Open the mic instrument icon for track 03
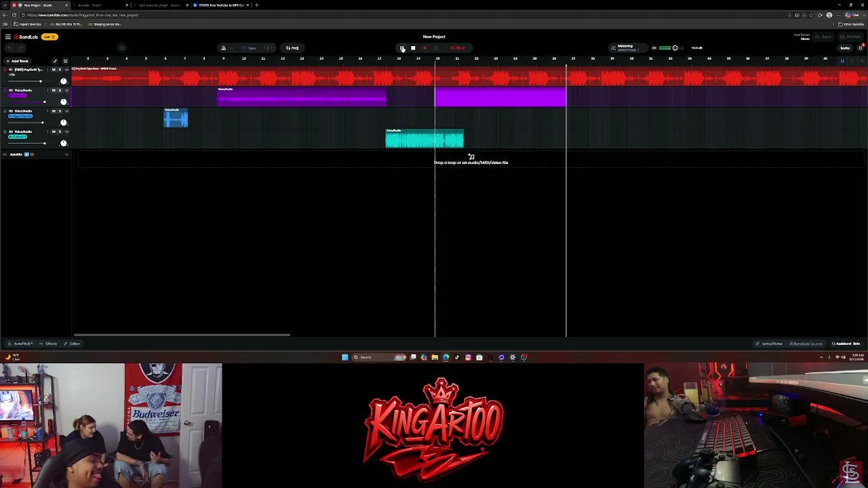Viewport: 868px width, 488px height. pos(5,110)
